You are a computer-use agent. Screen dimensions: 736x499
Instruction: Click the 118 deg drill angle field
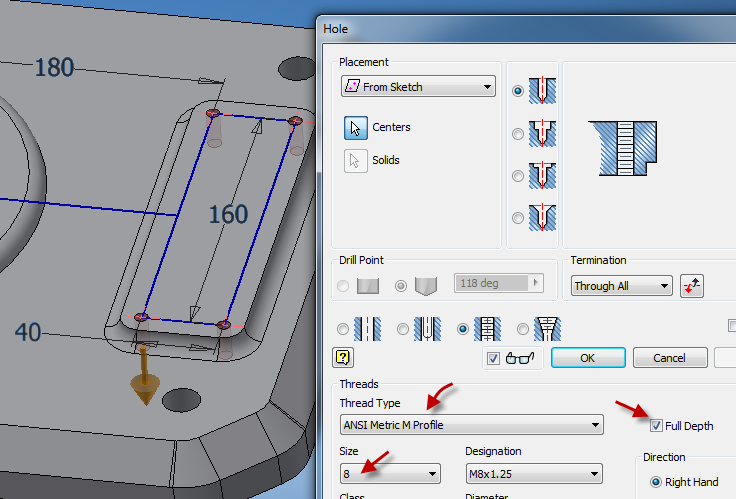click(x=491, y=283)
